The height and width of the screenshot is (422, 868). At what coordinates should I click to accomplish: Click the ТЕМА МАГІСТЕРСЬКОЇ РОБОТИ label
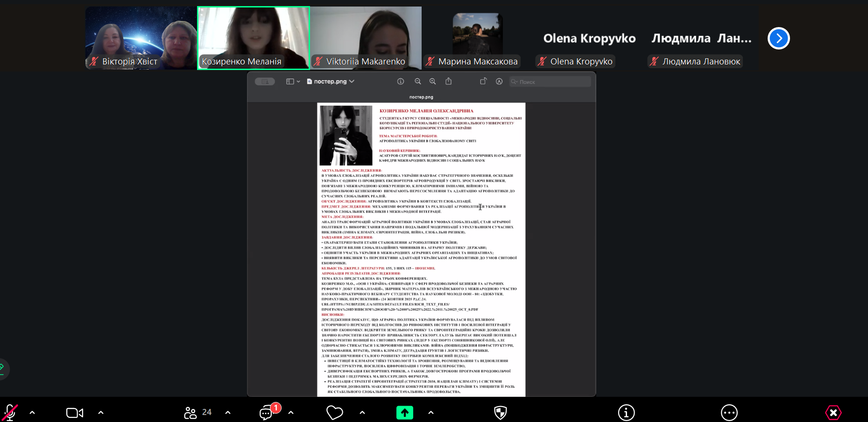click(408, 136)
